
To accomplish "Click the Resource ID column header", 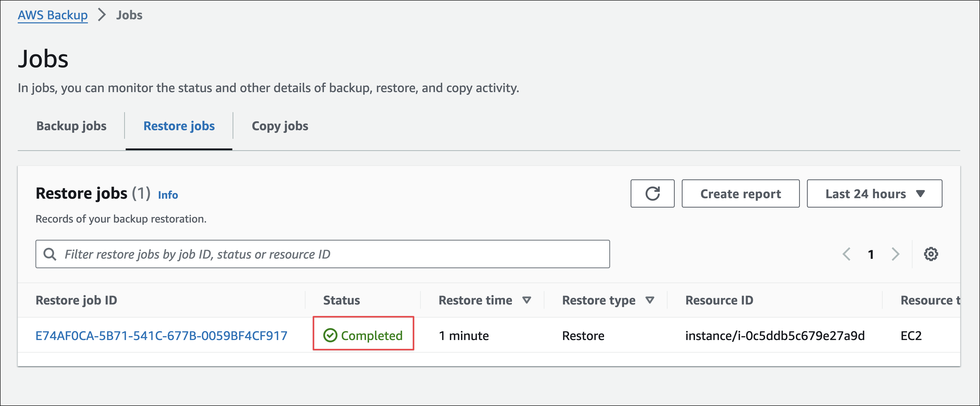I will point(719,300).
